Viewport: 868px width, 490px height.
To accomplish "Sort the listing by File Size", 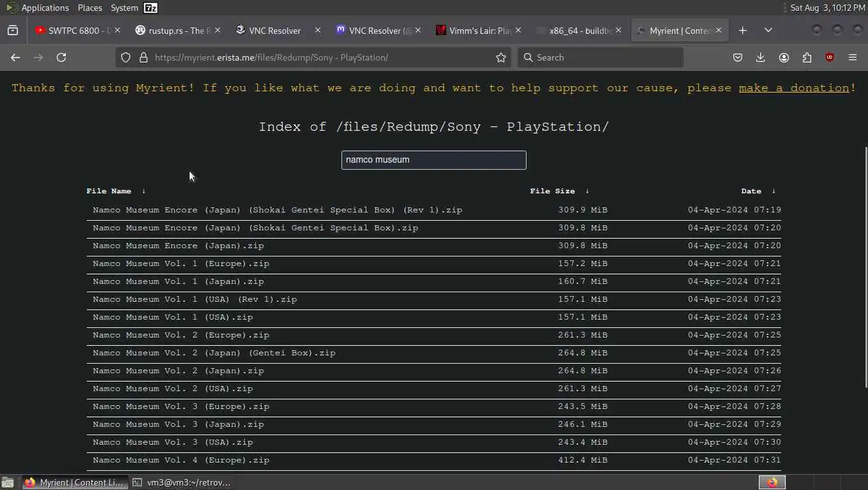I will (559, 191).
